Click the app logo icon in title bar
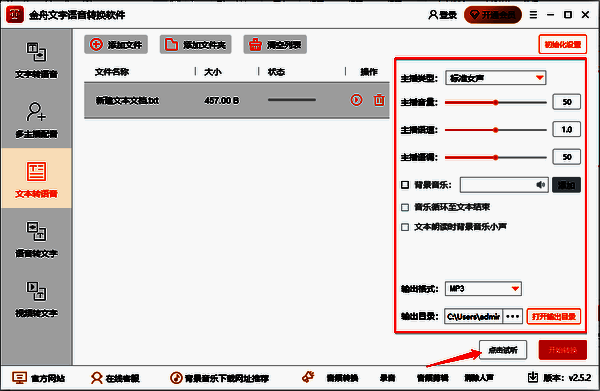The height and width of the screenshot is (391, 600). click(x=15, y=15)
